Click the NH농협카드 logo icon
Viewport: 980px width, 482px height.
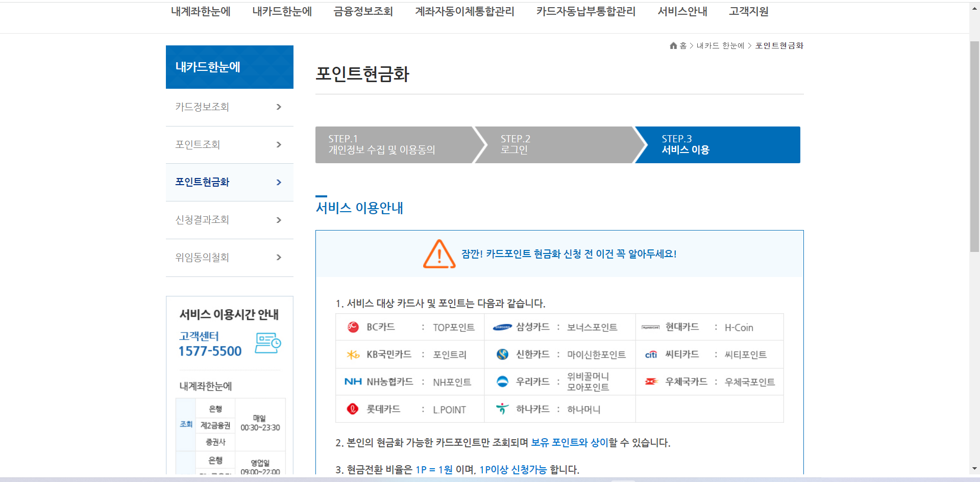(353, 382)
